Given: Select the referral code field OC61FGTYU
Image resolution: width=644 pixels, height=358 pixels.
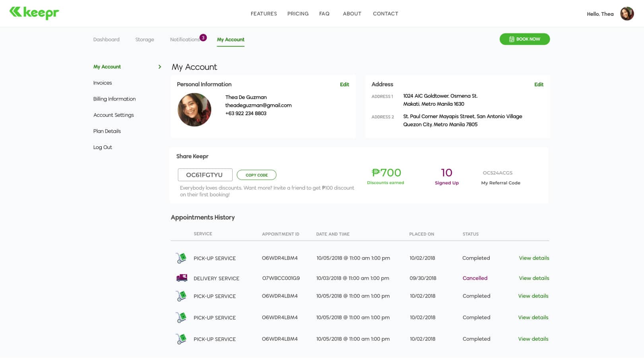Looking at the screenshot, I should [x=205, y=175].
